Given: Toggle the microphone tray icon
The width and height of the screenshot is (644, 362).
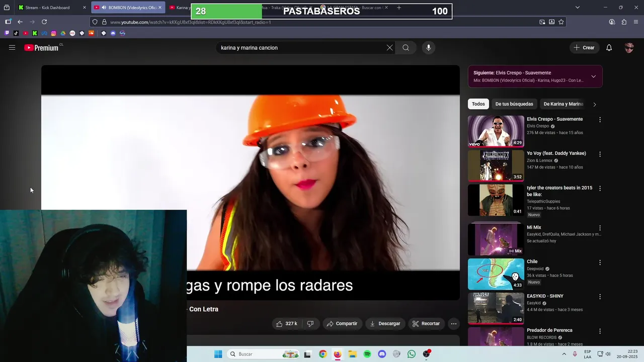Looking at the screenshot, I should (575, 354).
